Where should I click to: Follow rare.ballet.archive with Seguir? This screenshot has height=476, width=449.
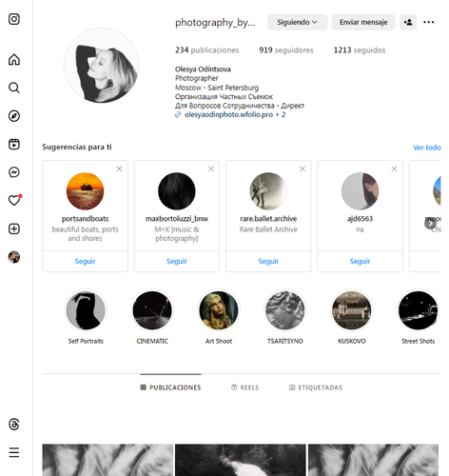pos(268,261)
